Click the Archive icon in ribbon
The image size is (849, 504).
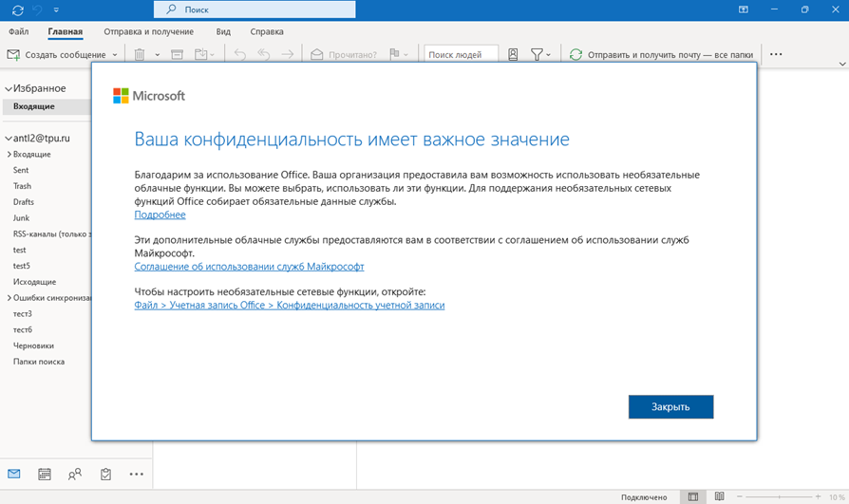point(177,54)
